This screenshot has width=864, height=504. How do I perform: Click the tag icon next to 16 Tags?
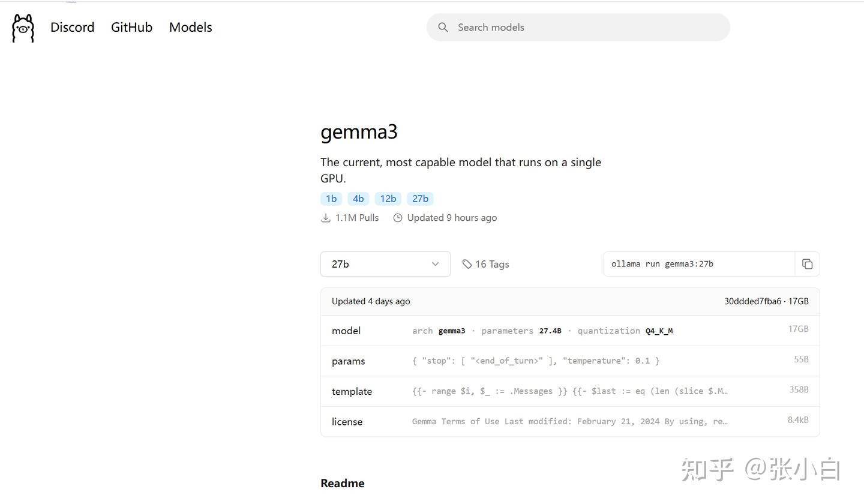(467, 264)
